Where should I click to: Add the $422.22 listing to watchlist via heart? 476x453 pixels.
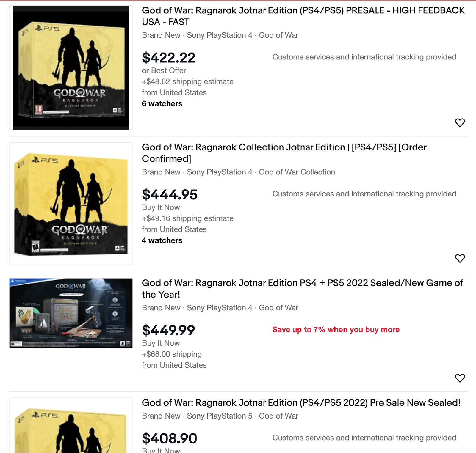point(460,122)
